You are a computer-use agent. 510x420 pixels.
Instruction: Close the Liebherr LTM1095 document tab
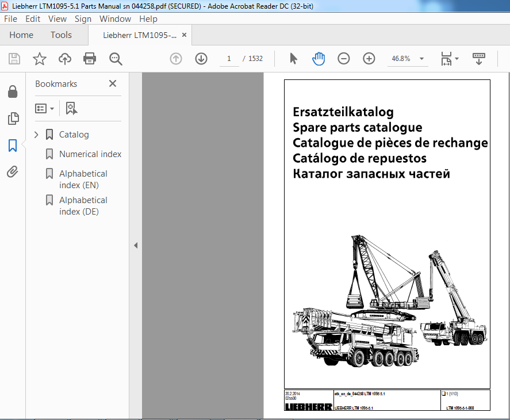184,35
